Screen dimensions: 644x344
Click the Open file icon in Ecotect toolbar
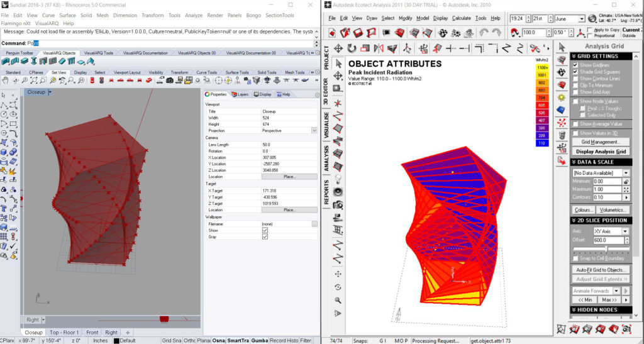click(345, 33)
